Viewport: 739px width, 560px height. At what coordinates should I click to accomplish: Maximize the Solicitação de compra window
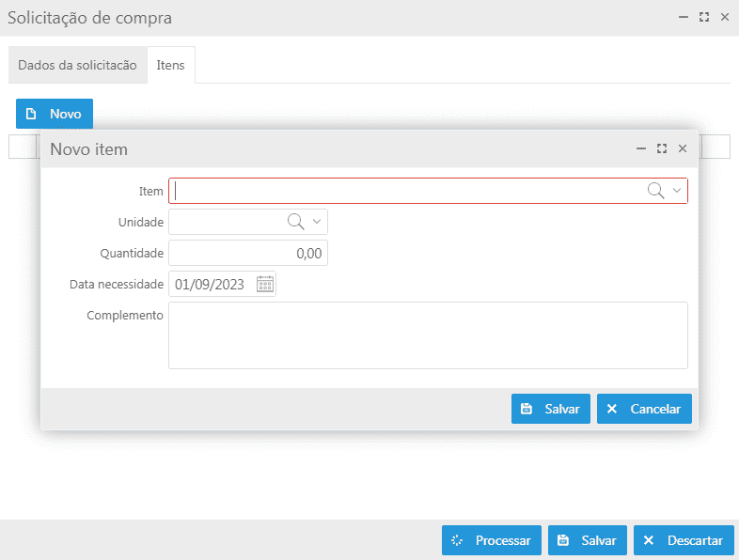(704, 18)
